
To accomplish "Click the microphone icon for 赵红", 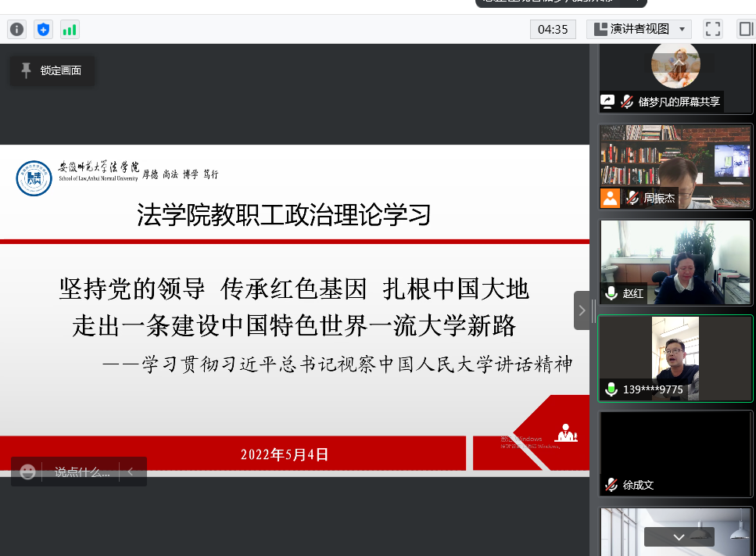I will tap(611, 293).
